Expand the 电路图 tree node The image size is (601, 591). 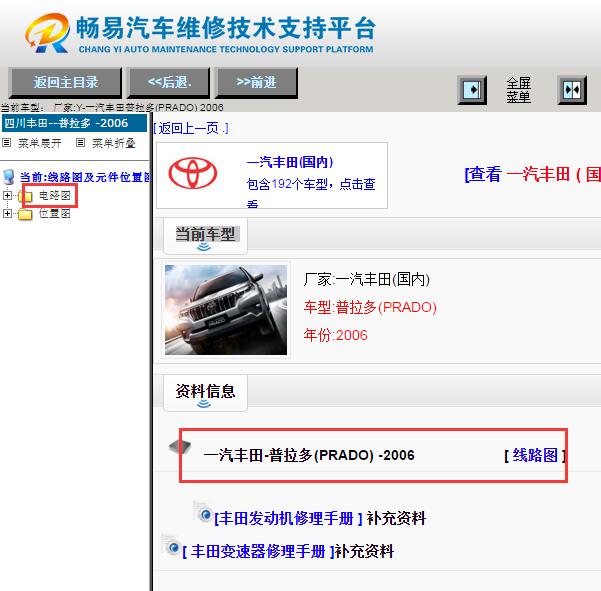click(7, 195)
